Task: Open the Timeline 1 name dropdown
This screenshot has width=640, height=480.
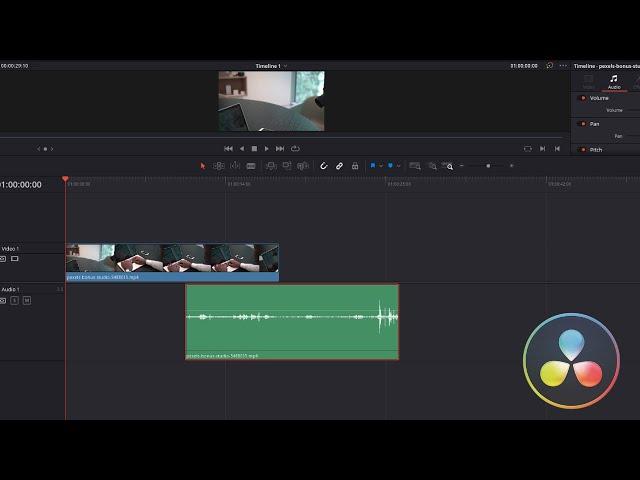Action: click(271, 66)
